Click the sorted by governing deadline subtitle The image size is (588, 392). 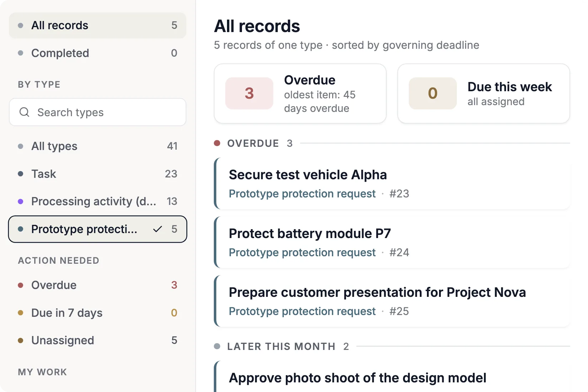[x=406, y=45]
